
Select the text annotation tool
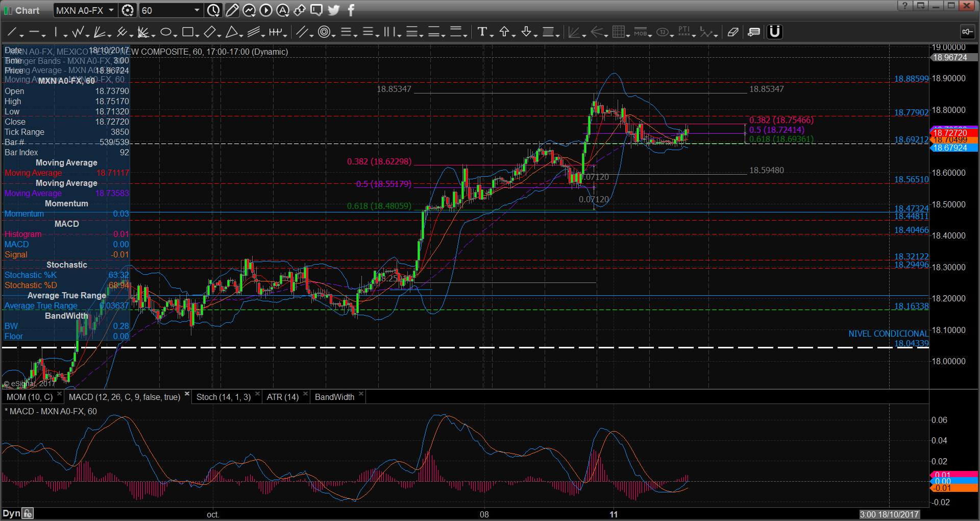[482, 32]
